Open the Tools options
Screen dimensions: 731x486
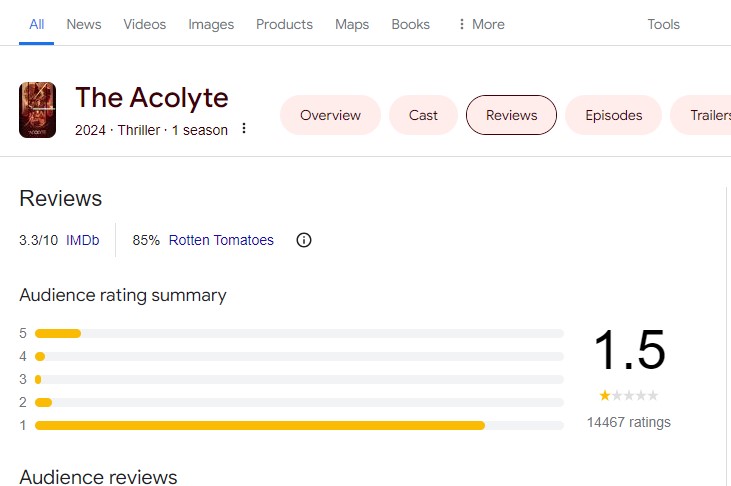tap(663, 24)
